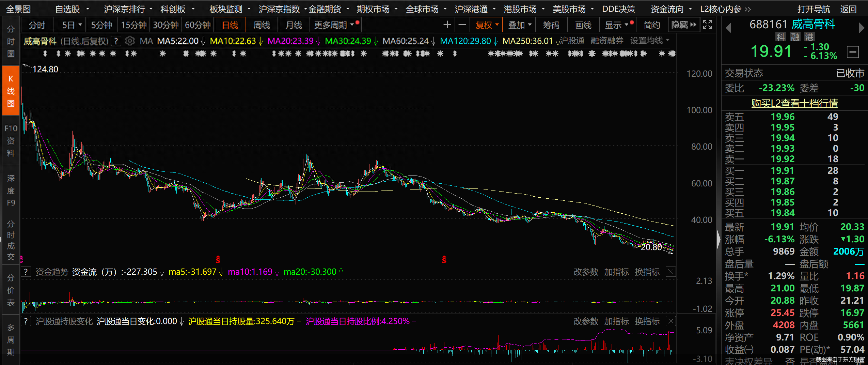Click 加指标 in 资金趋势 panel
The image size is (868, 365).
(616, 272)
